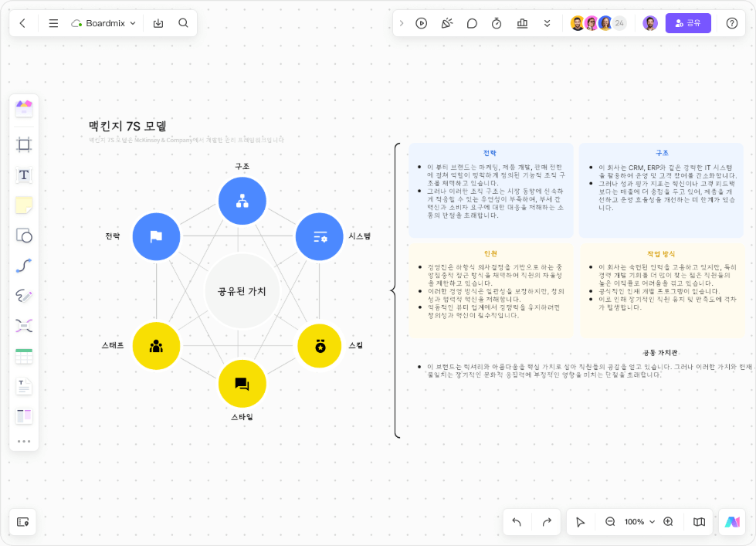Select the pen drawing tool
The image size is (756, 546).
coord(24,296)
